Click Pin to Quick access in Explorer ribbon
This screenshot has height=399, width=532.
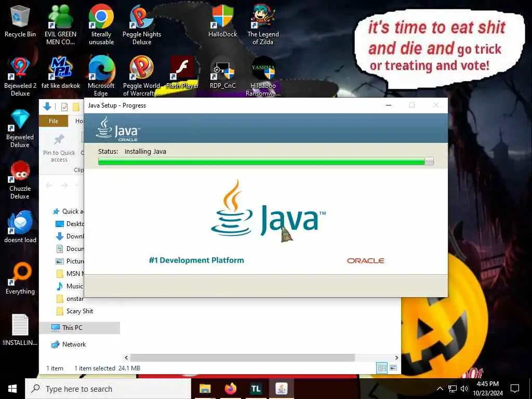click(x=59, y=149)
